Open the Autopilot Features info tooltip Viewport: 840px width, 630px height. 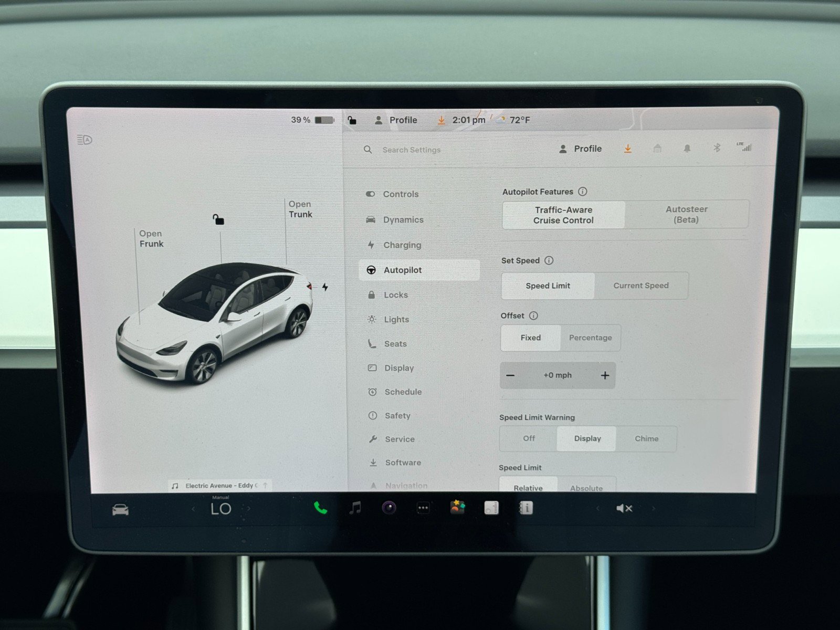582,192
